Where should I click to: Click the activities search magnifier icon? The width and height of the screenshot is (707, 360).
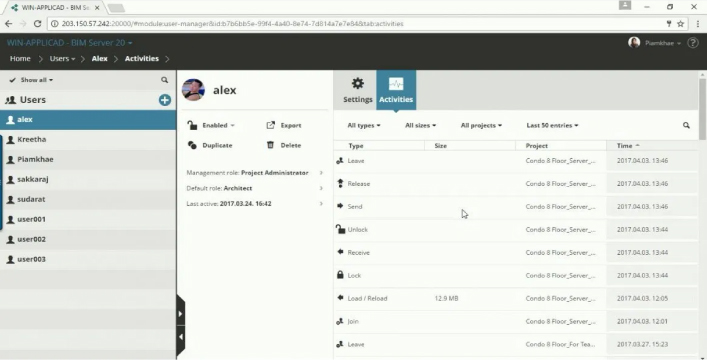coord(686,125)
